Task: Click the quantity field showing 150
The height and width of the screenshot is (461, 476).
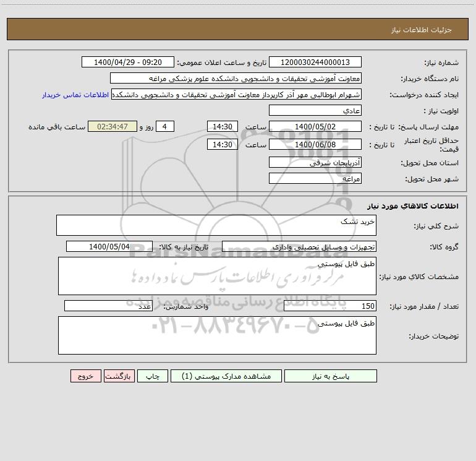Action: (330, 306)
